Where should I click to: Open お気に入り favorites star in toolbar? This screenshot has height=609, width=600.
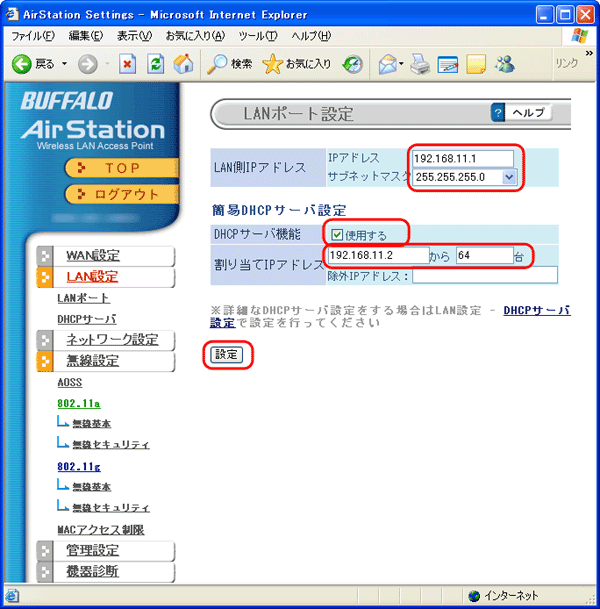pyautogui.click(x=297, y=64)
